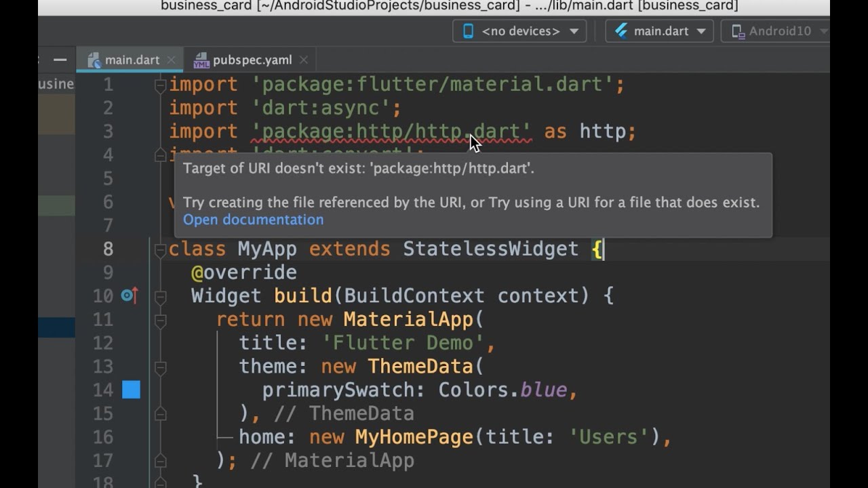Image resolution: width=868 pixels, height=488 pixels.
Task: Switch to the main.dart editor tab
Action: (x=132, y=60)
